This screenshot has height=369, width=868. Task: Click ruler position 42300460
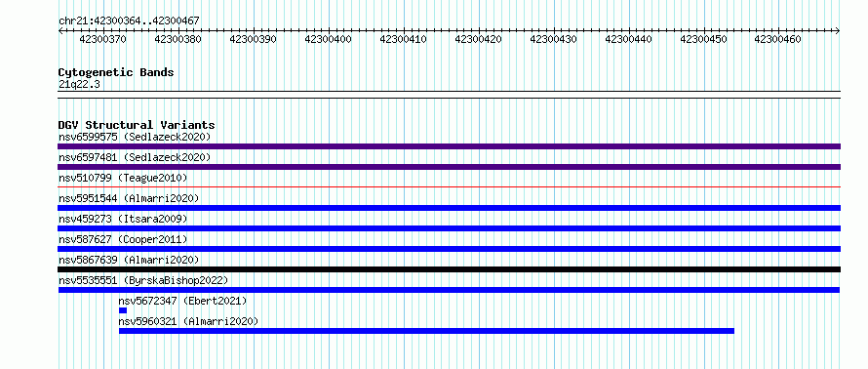(777, 39)
